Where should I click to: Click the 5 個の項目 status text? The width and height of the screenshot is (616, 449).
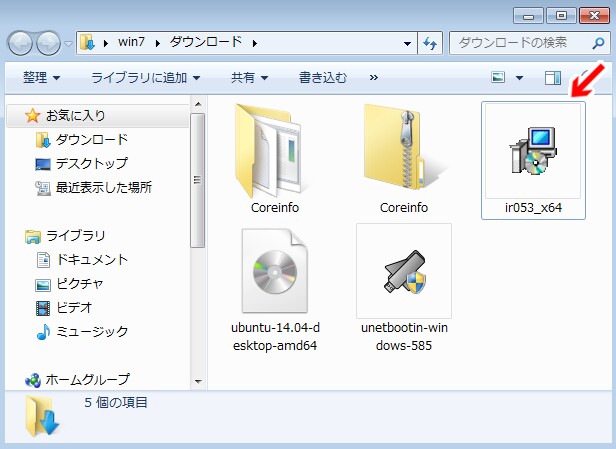[116, 403]
